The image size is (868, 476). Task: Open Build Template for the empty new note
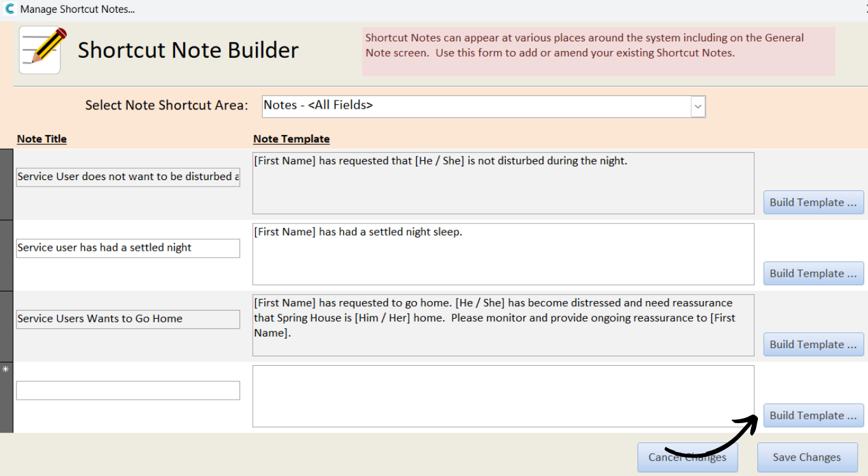click(x=813, y=416)
